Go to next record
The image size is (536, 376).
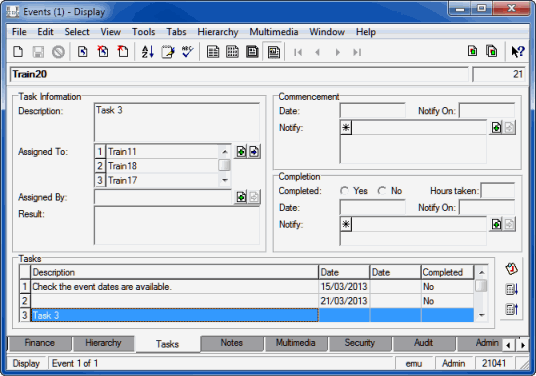[x=338, y=52]
